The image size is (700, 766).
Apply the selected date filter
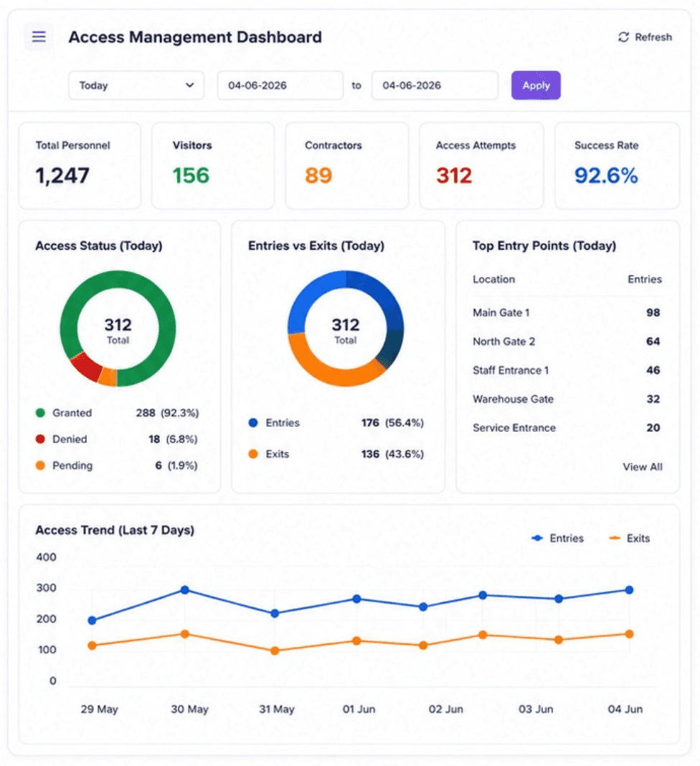(x=536, y=85)
